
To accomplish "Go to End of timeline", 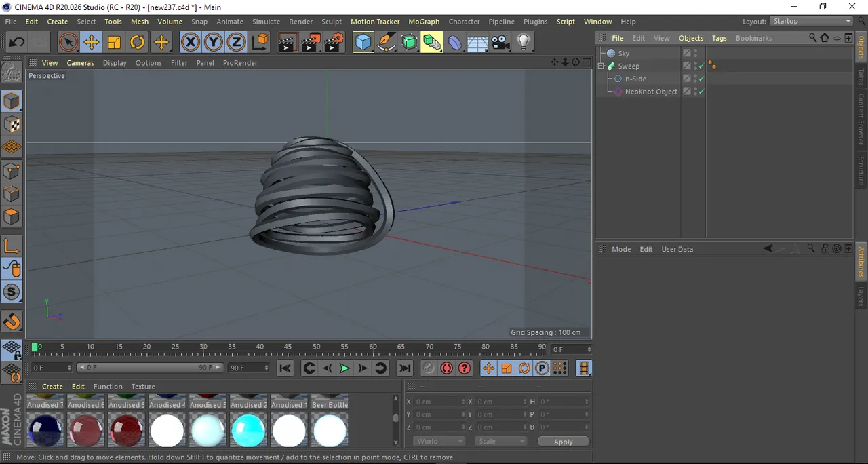I will coord(405,368).
